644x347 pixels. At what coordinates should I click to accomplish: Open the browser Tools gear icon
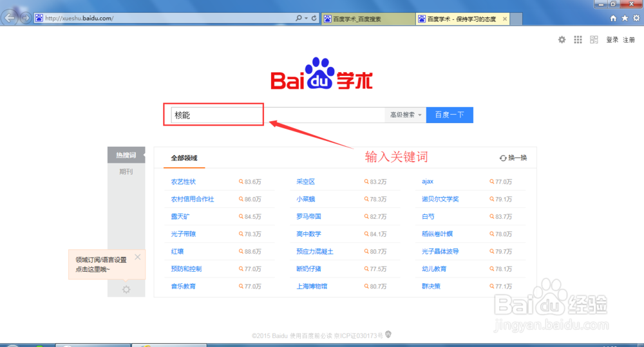(x=636, y=18)
